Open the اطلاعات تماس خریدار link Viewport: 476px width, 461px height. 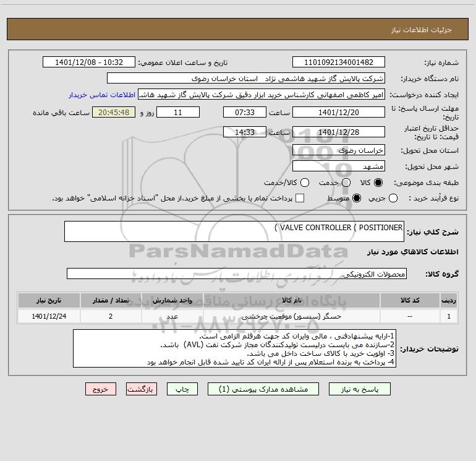(102, 95)
